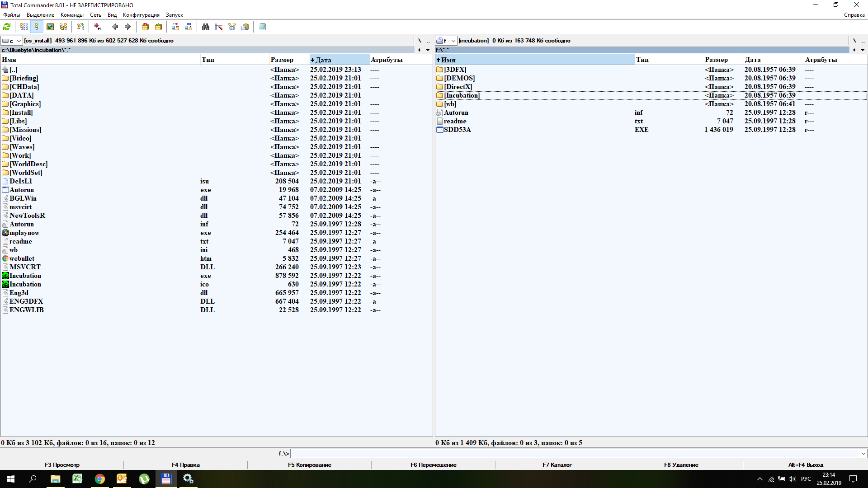The width and height of the screenshot is (868, 488).
Task: Go back using left arrow icon
Action: pos(115,27)
